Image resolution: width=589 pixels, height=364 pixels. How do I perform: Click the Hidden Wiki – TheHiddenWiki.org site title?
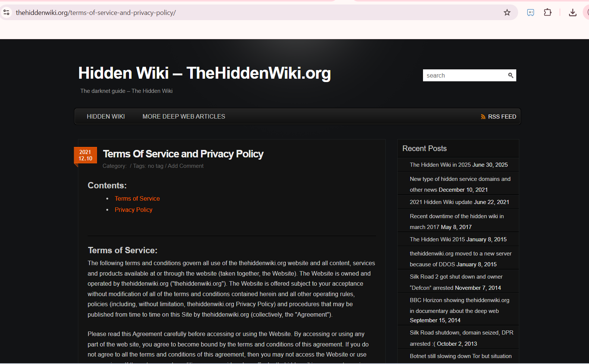pyautogui.click(x=204, y=73)
